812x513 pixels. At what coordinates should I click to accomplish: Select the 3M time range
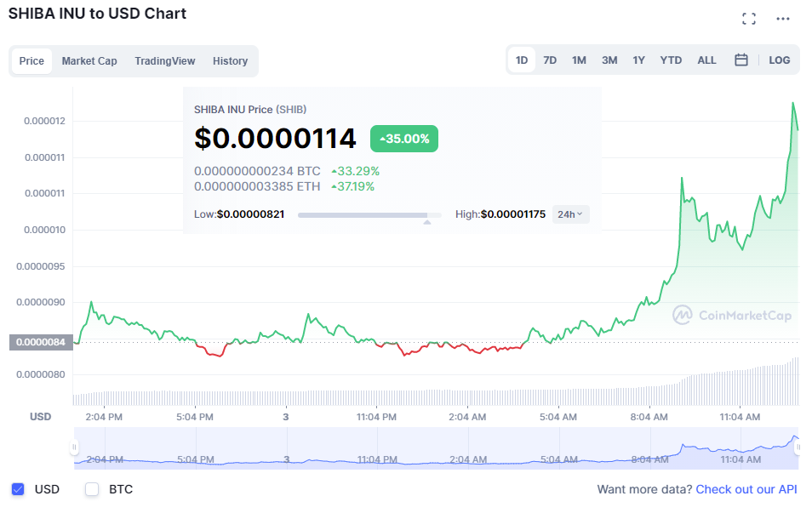(609, 60)
